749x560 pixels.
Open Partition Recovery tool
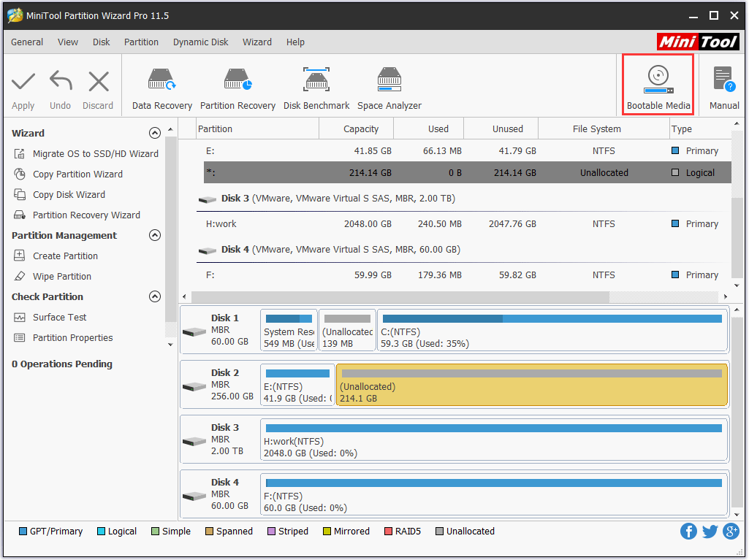coord(237,89)
